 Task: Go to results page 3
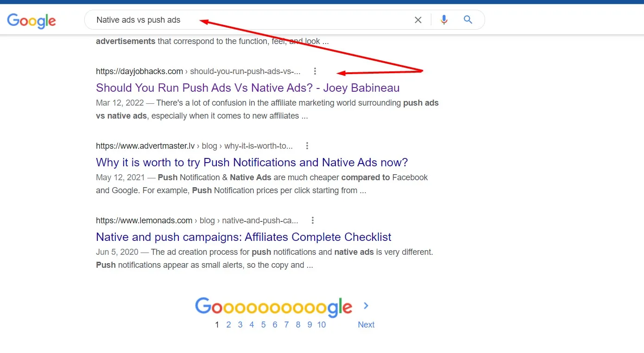point(240,325)
